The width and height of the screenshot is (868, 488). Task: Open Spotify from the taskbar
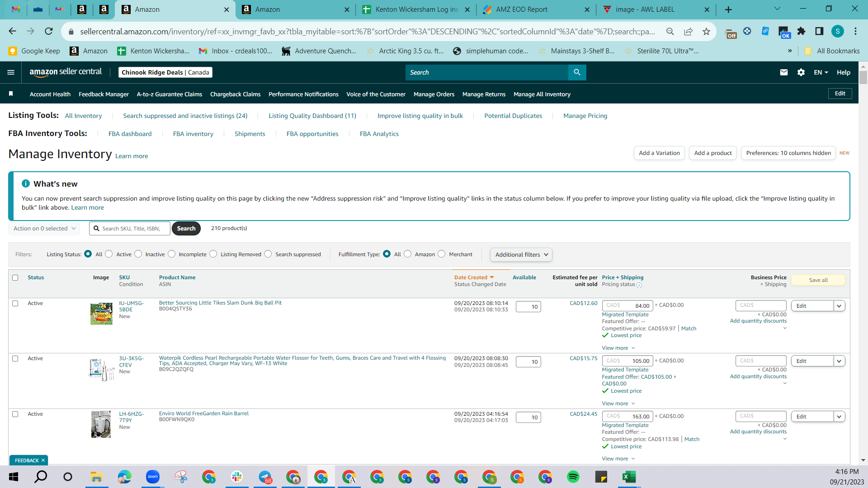[x=573, y=477]
